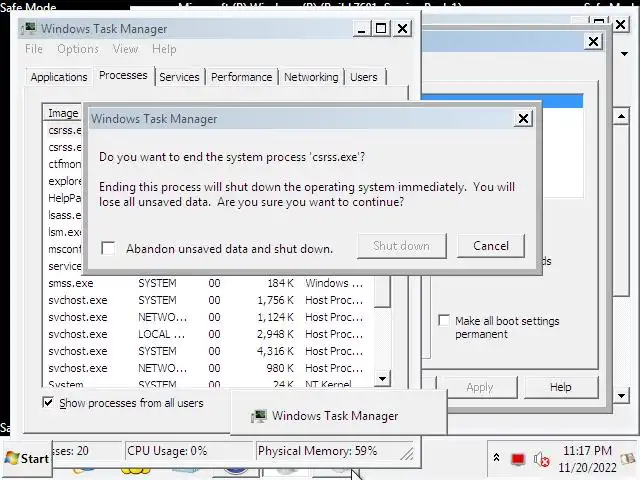Screen dimensions: 640x480
Task: Go to the Networking tab
Action: tap(311, 77)
